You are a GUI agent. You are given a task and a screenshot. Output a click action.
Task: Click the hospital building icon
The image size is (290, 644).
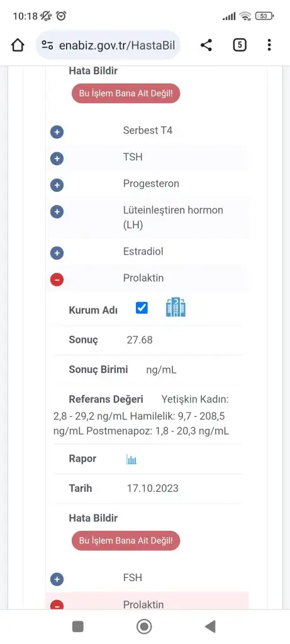176,308
